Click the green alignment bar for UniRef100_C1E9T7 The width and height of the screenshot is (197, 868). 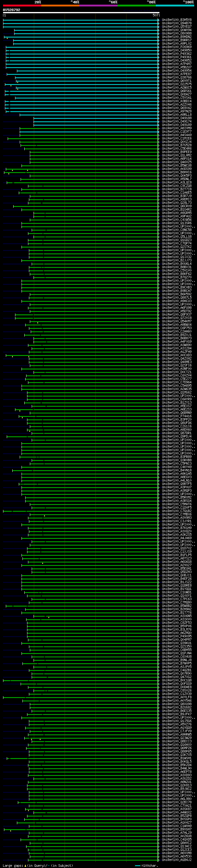89,131
